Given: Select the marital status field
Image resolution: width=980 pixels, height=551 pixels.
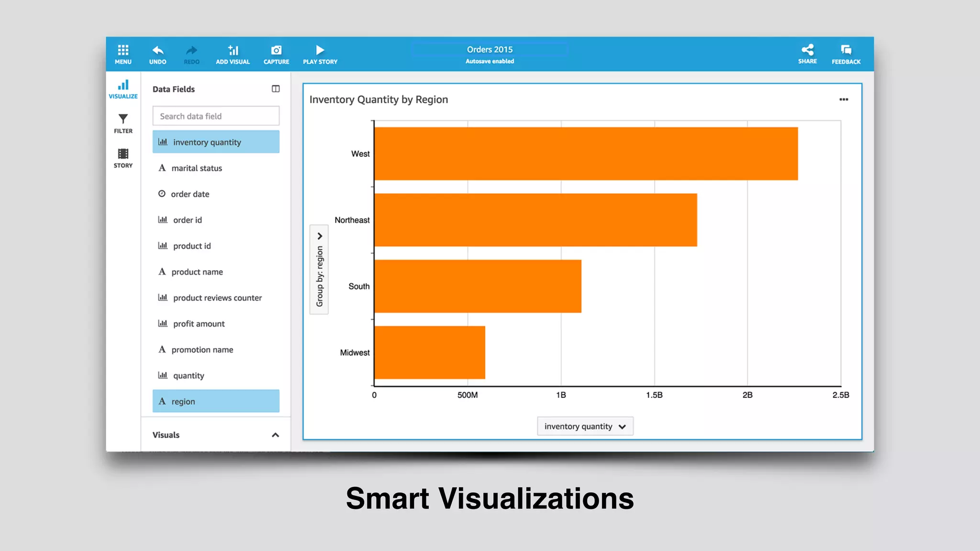Looking at the screenshot, I should pyautogui.click(x=216, y=168).
